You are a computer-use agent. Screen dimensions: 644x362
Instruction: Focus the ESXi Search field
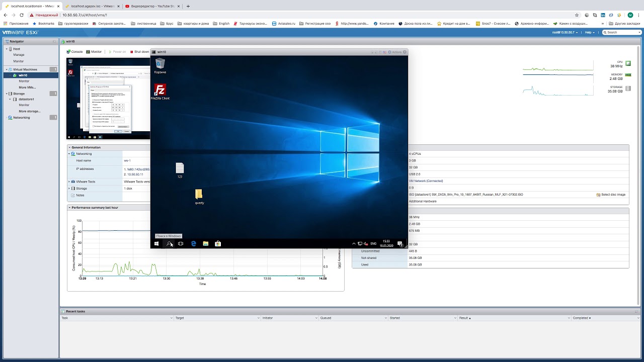[621, 32]
